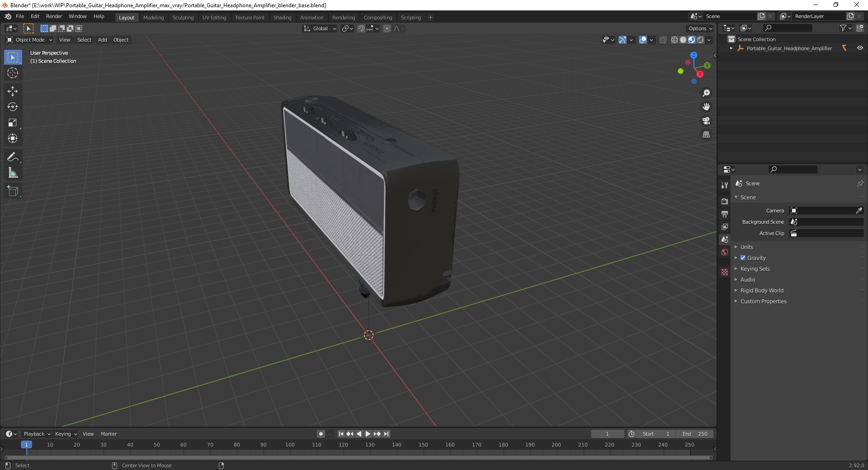Switch perspective/orthographic grid icon

[706, 135]
